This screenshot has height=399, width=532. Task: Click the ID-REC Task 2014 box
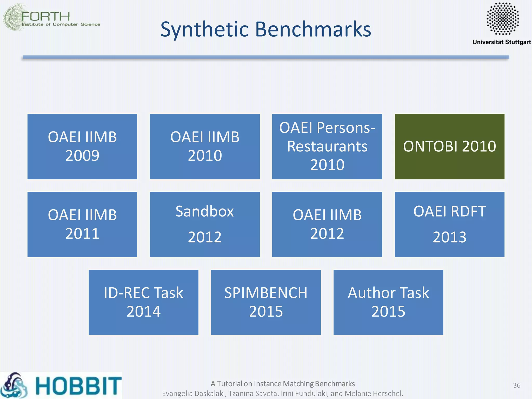[x=143, y=302]
